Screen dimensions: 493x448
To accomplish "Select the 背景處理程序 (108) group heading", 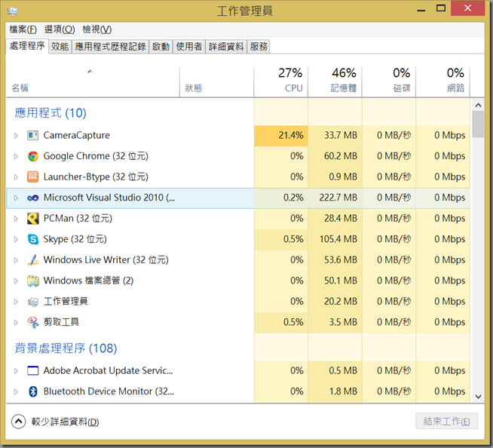I will [66, 348].
